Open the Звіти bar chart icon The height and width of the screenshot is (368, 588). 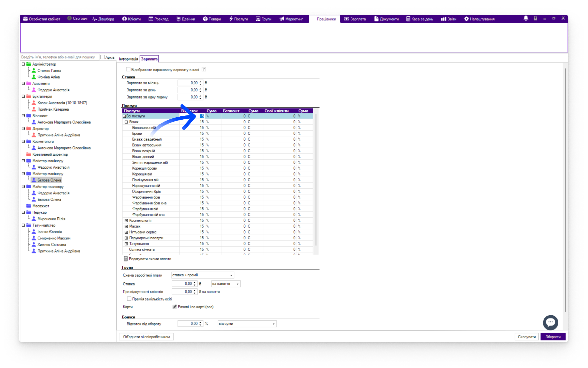pos(444,19)
